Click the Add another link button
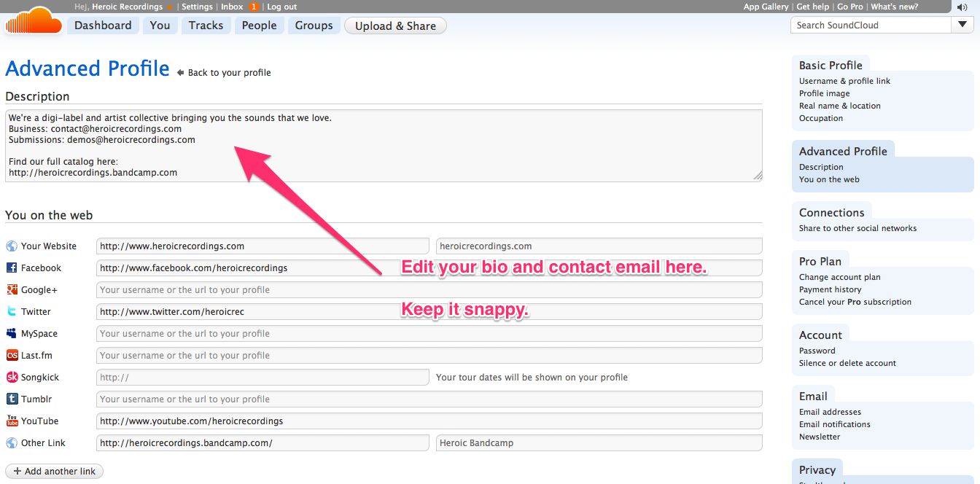Image resolution: width=980 pixels, height=484 pixels. [55, 472]
